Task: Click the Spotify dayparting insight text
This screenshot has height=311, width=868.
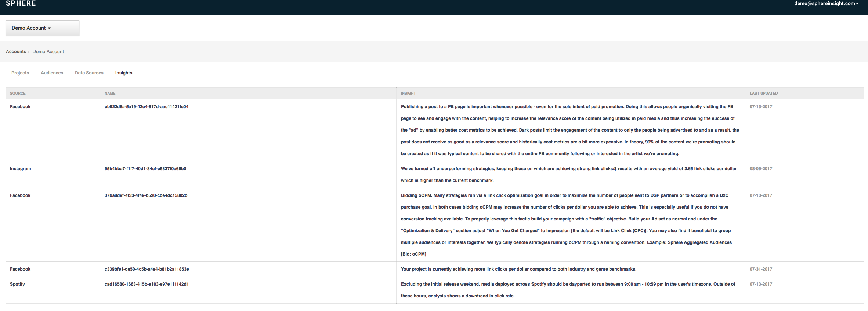Action: click(568, 290)
